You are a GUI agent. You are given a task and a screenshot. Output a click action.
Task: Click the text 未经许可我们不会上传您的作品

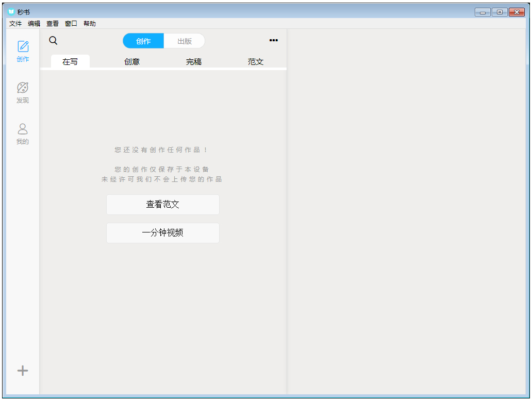click(x=161, y=179)
